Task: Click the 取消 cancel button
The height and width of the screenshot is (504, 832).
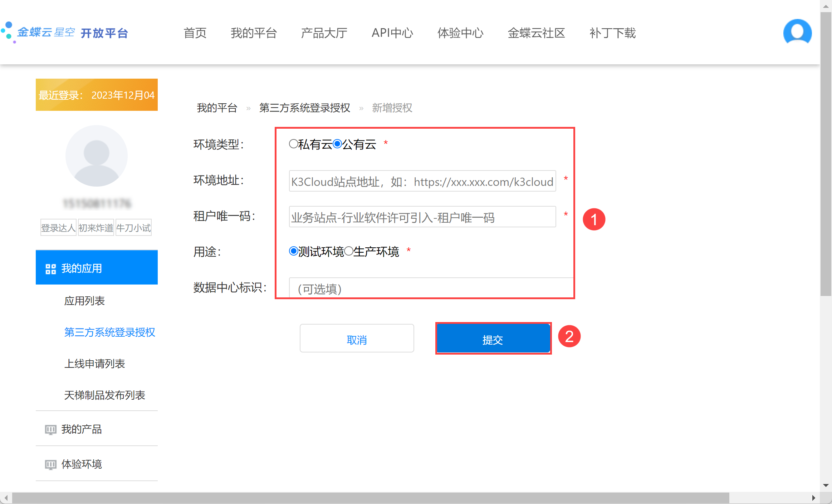Action: (357, 339)
